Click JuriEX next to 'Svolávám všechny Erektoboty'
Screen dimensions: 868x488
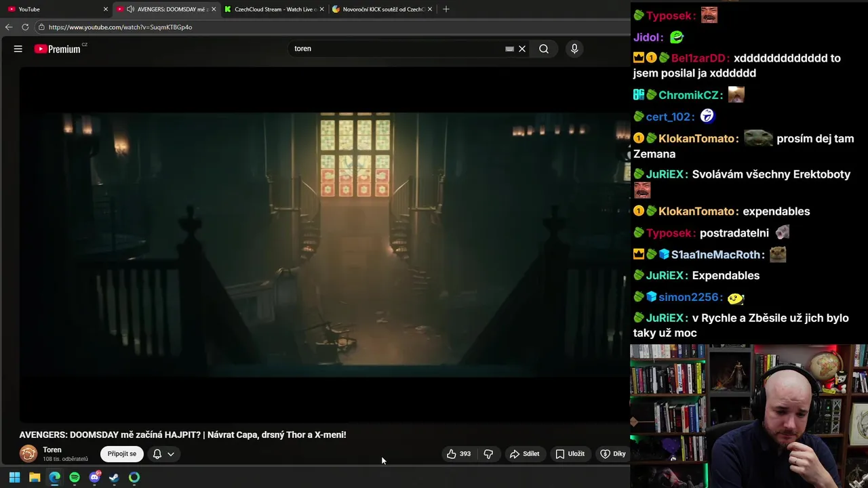click(x=665, y=175)
